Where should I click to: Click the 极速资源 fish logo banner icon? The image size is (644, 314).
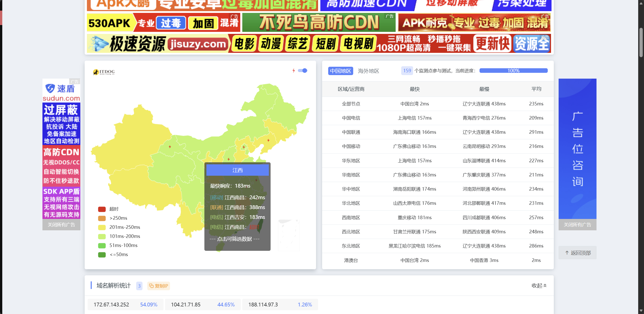click(x=100, y=44)
